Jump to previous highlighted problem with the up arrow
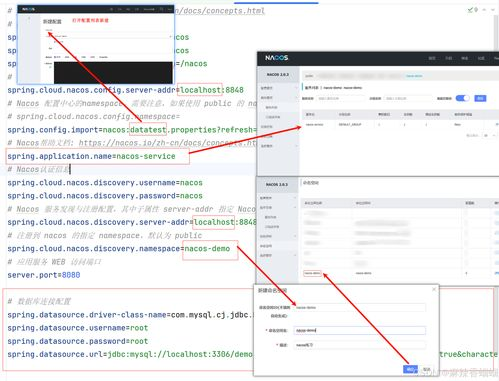 (x=485, y=10)
